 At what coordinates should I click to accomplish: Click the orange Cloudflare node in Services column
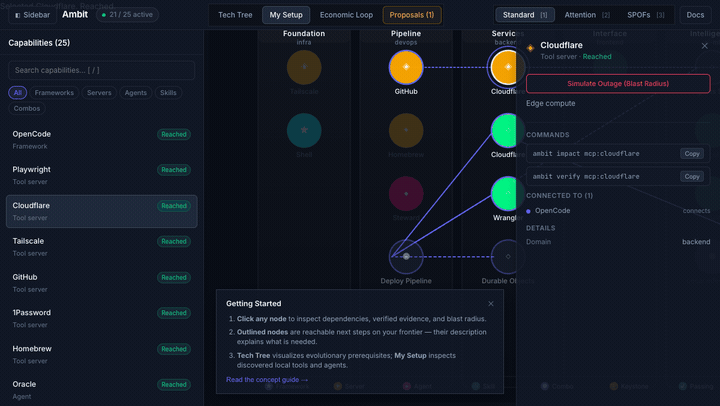(504, 68)
